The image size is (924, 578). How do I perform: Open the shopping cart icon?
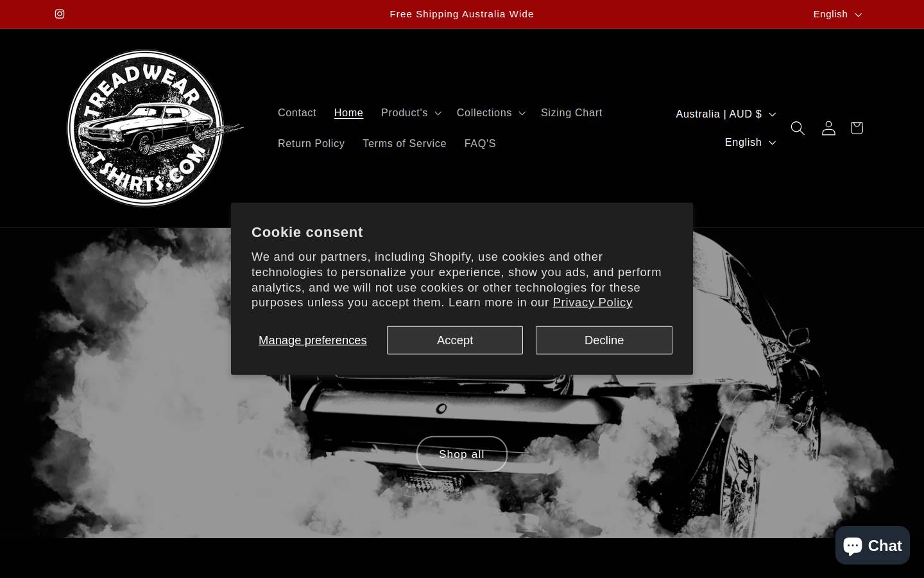click(857, 128)
